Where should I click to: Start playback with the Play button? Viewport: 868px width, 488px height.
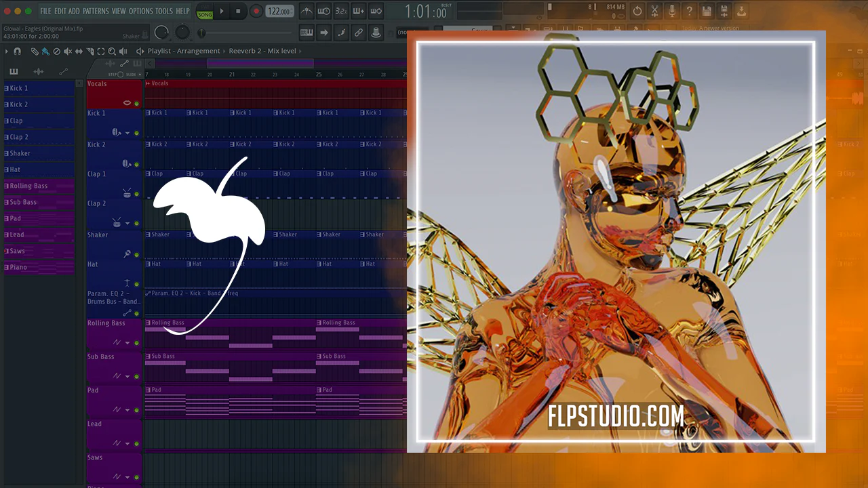click(x=222, y=11)
